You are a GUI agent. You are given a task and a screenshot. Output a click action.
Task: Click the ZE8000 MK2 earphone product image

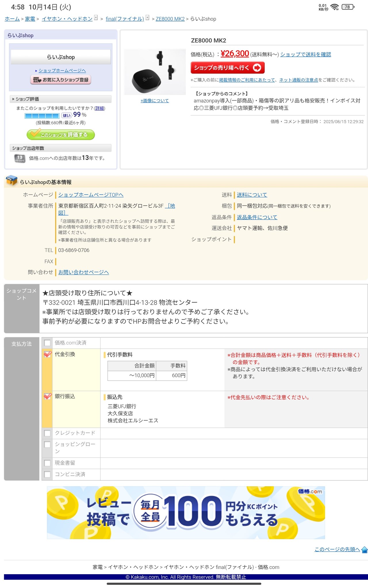tap(155, 72)
